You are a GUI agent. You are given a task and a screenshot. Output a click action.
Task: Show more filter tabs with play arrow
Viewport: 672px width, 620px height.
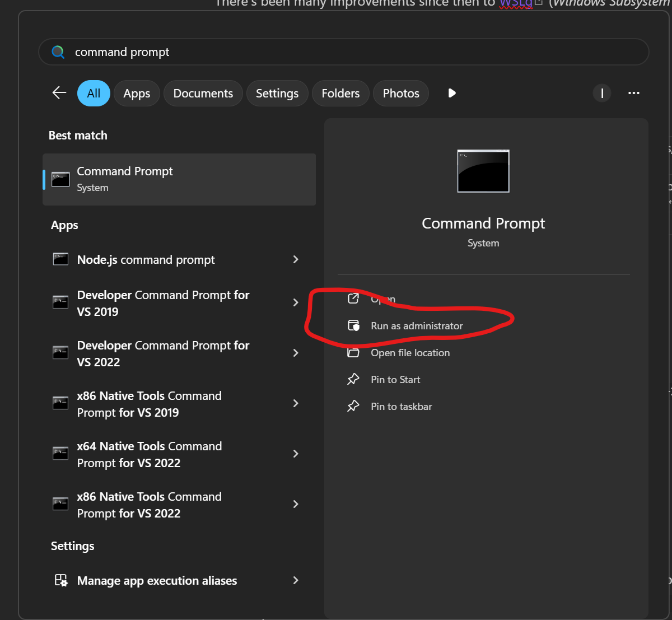452,93
